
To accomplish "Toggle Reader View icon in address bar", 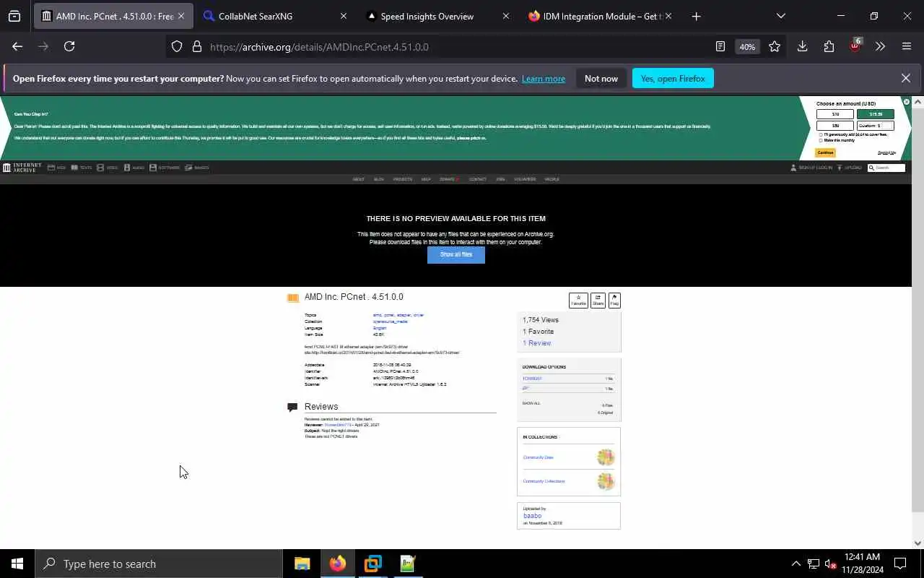I will tap(720, 46).
